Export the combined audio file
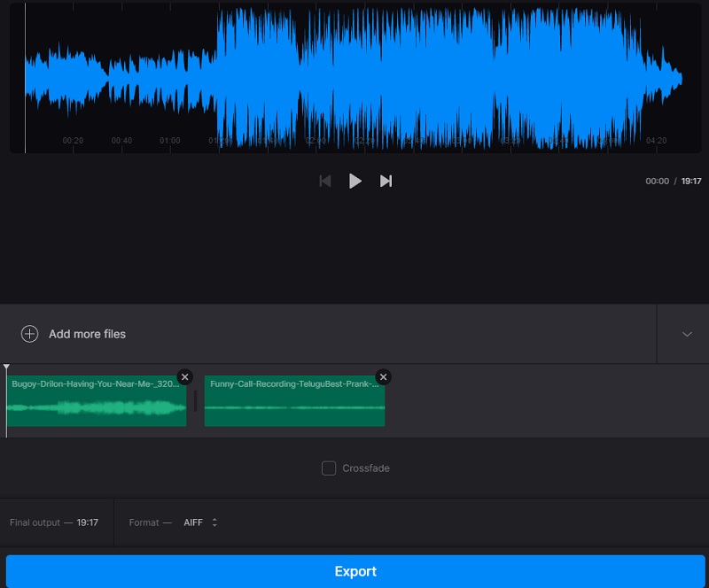Image resolution: width=709 pixels, height=588 pixels. (x=355, y=571)
